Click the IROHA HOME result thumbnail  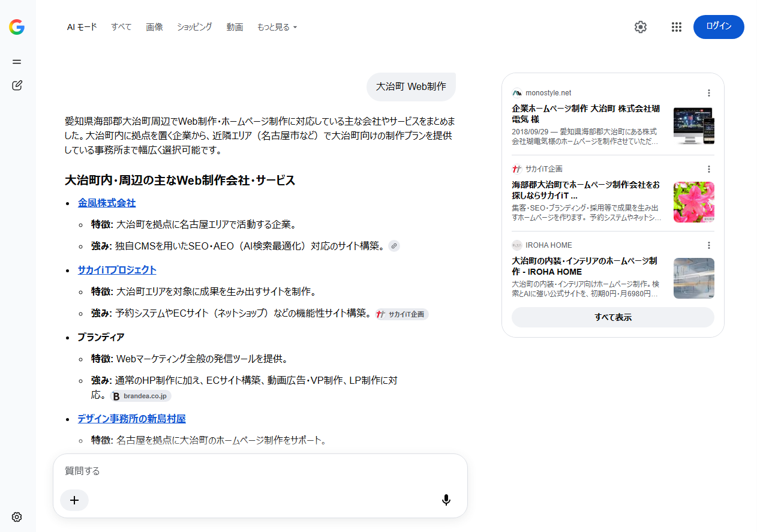[694, 278]
